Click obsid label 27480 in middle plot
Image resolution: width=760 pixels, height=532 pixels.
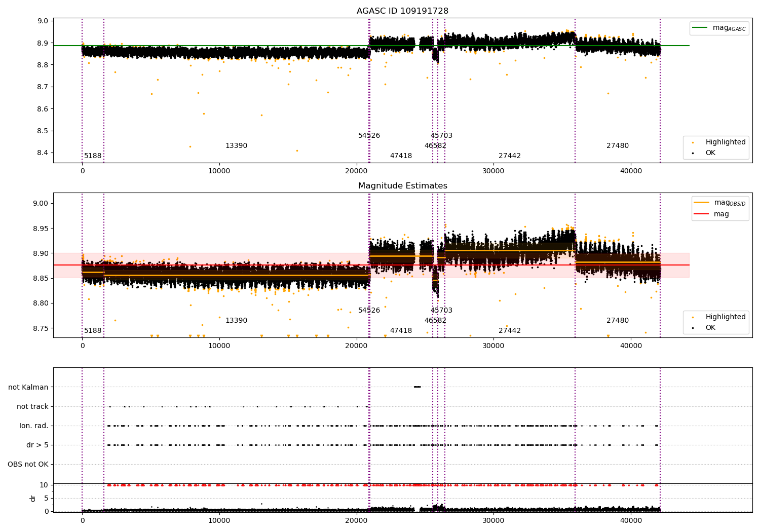pyautogui.click(x=617, y=321)
